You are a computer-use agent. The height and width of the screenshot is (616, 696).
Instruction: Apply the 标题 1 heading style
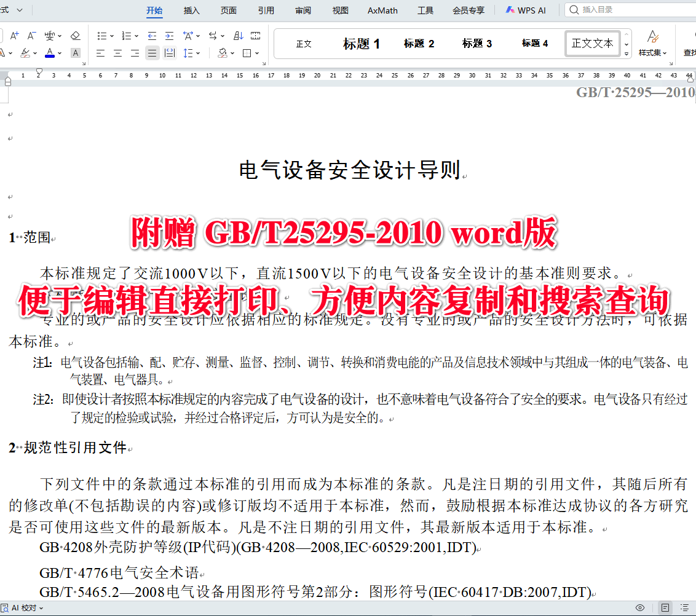coord(362,43)
